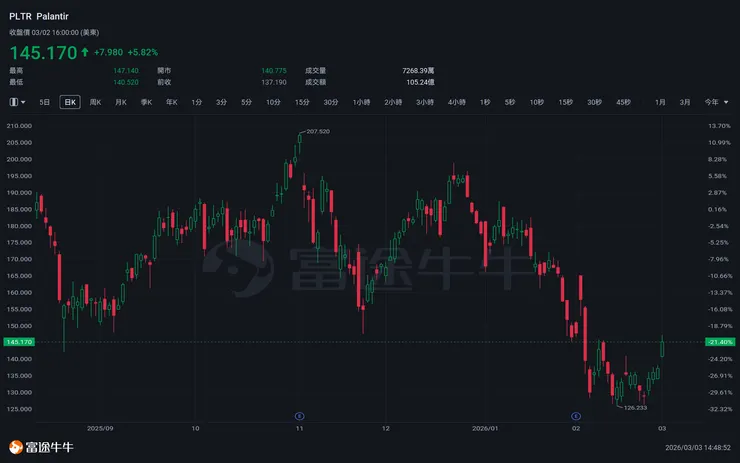The height and width of the screenshot is (463, 740).
Task: Select the 3小時 interval
Action: point(425,102)
